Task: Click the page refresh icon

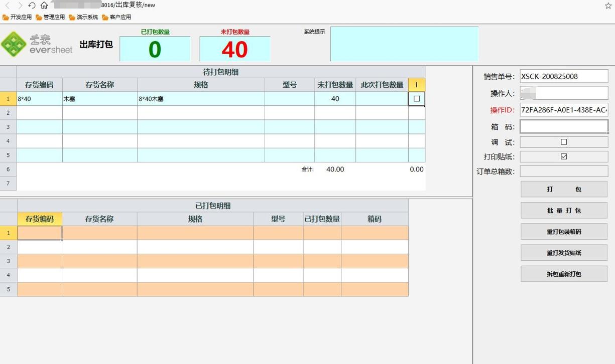Action: click(x=32, y=5)
